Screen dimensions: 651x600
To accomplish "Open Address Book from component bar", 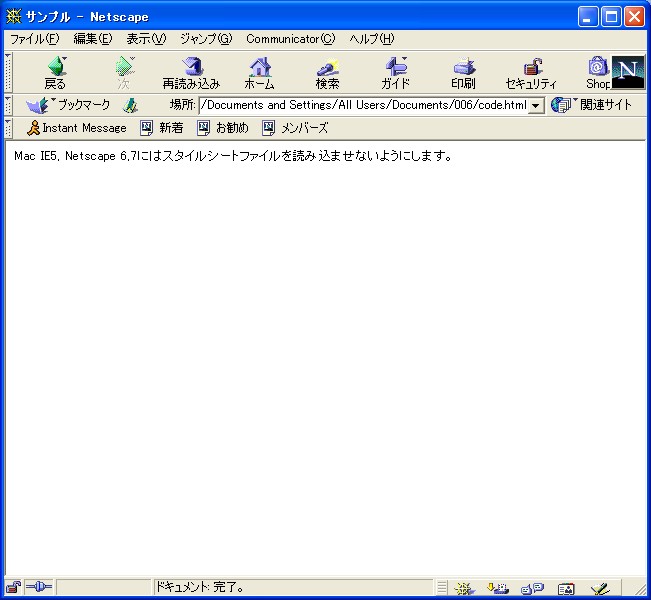I will click(566, 588).
